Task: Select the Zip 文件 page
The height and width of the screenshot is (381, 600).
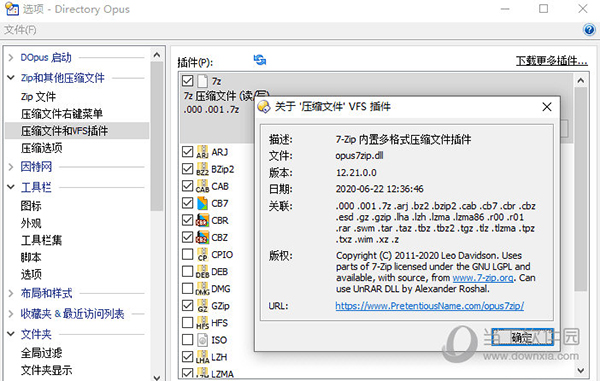Action: 38,97
